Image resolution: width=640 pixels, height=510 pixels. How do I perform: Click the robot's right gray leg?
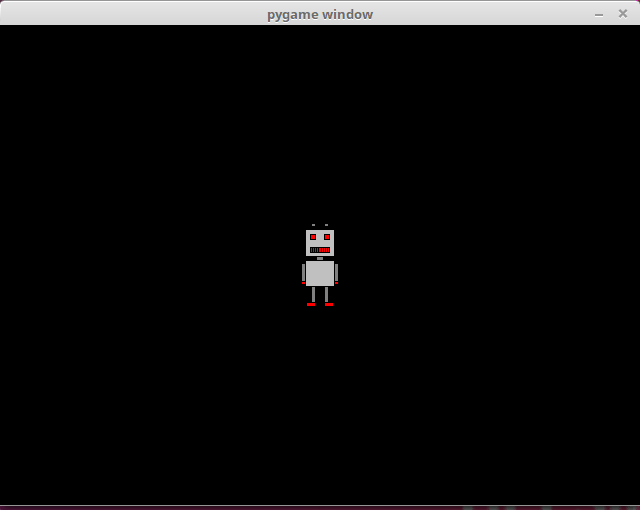click(x=327, y=294)
